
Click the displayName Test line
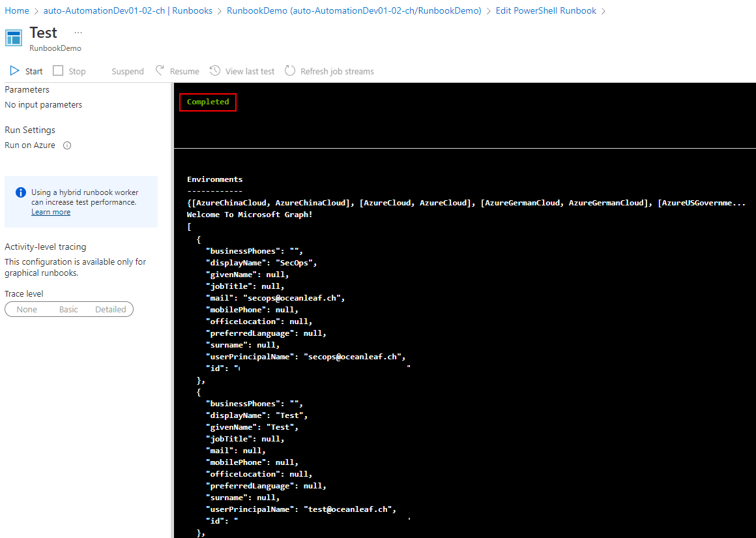click(257, 415)
